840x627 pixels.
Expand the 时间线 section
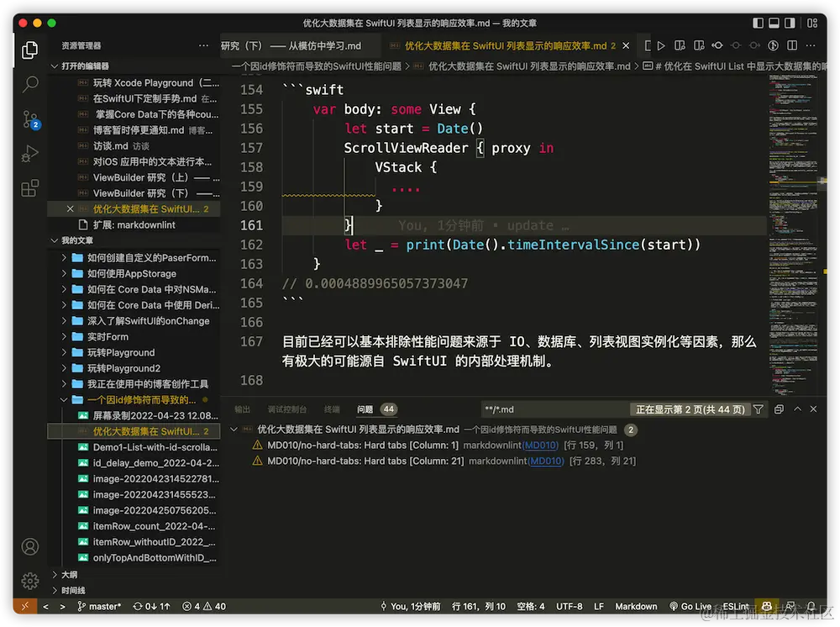tap(73, 591)
